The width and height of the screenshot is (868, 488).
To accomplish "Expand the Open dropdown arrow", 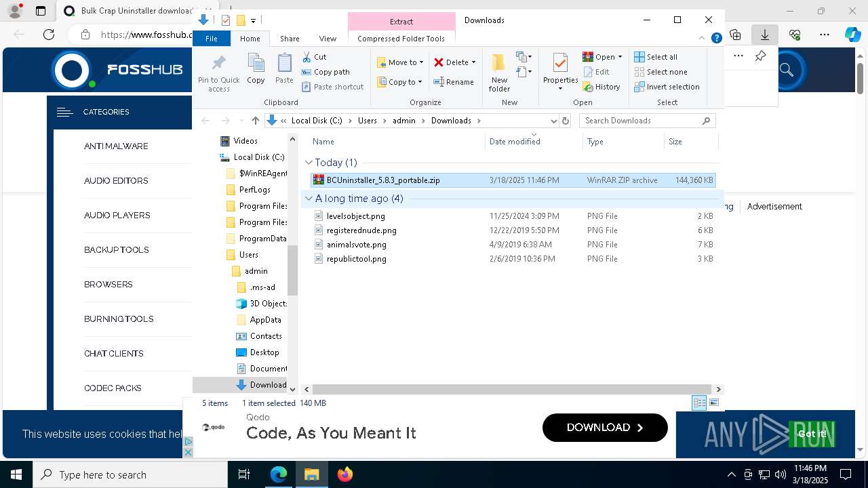I will pyautogui.click(x=620, y=57).
